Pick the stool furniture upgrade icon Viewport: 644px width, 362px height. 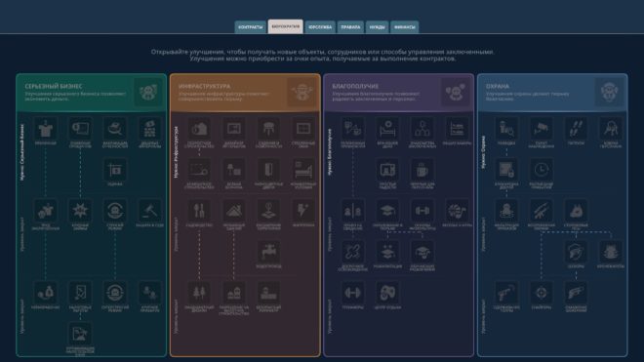point(268,129)
